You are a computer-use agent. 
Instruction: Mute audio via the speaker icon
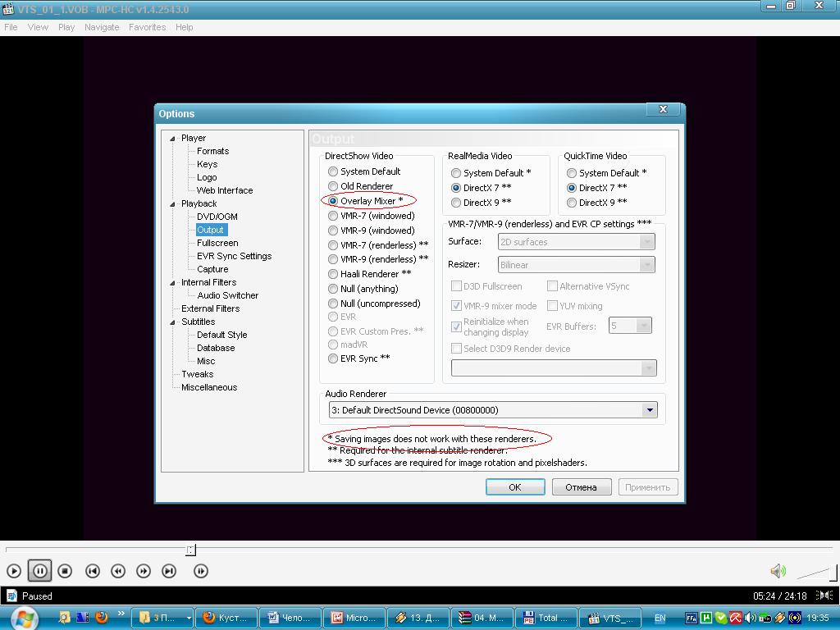(x=778, y=571)
